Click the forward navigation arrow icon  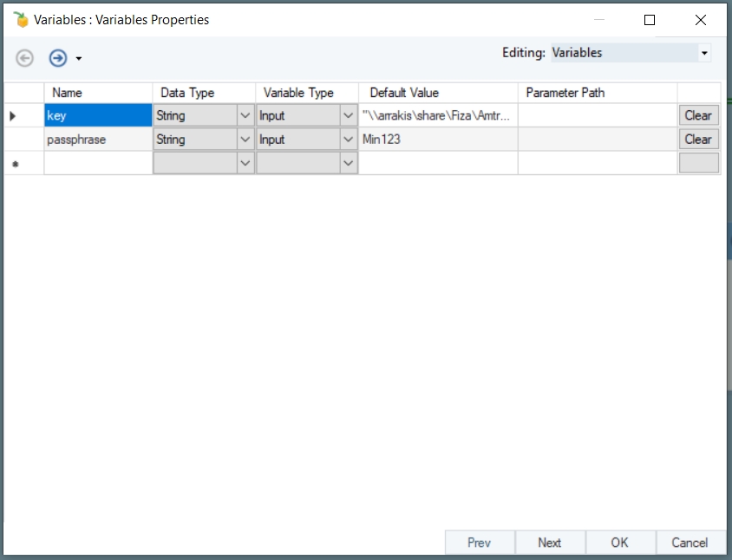(58, 58)
